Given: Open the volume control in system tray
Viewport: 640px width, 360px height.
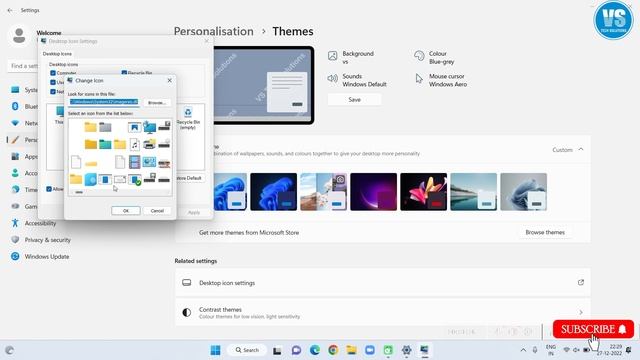Looking at the screenshot, I should pos(576,350).
